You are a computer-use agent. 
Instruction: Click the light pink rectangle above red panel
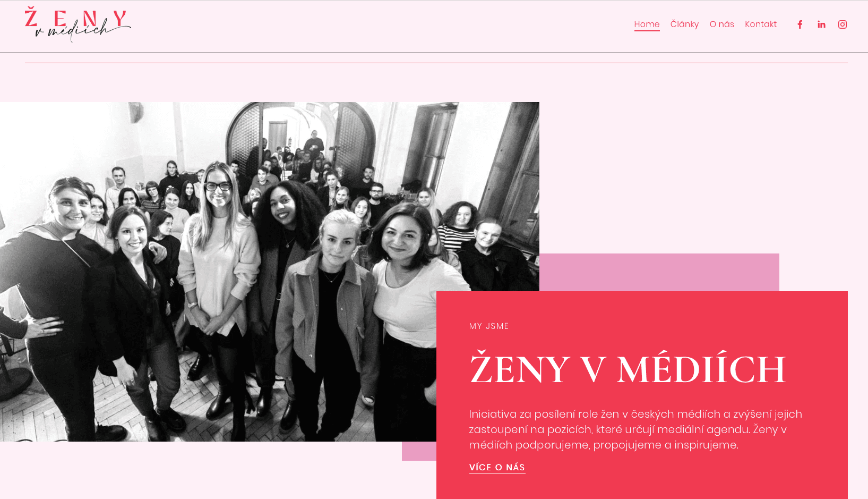(x=659, y=272)
